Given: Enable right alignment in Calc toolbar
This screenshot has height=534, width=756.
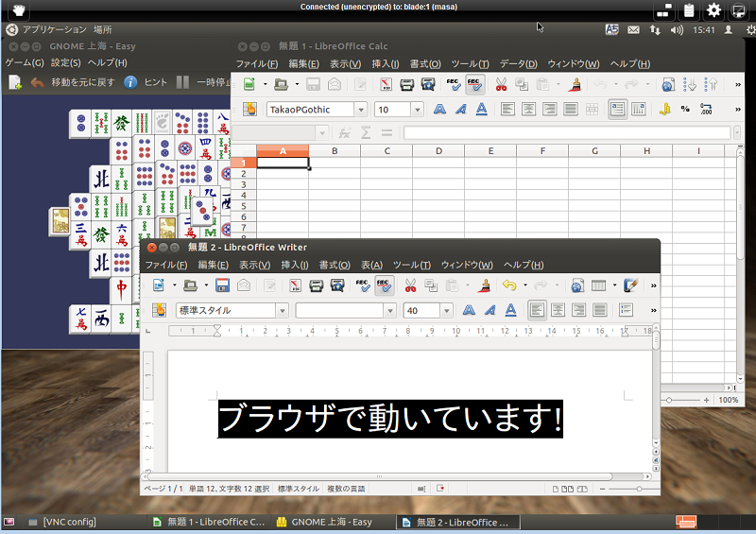Looking at the screenshot, I should (550, 110).
